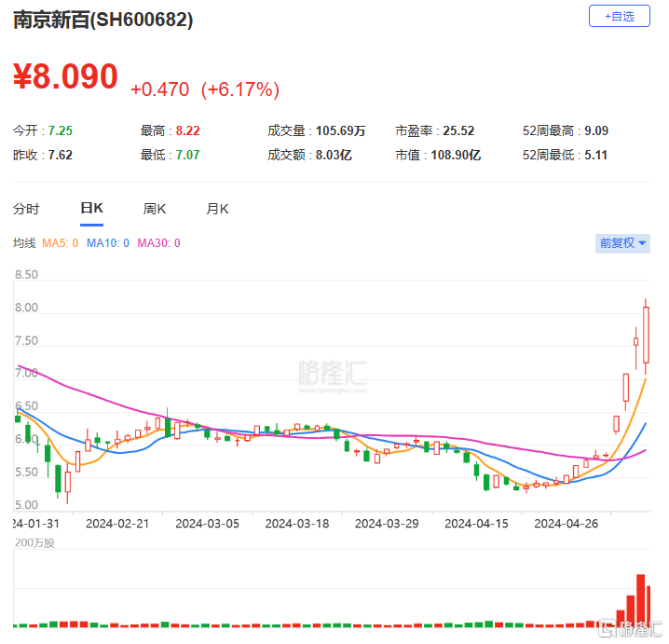
Task: Click the 52周最低 value 5.11
Action: tap(595, 155)
